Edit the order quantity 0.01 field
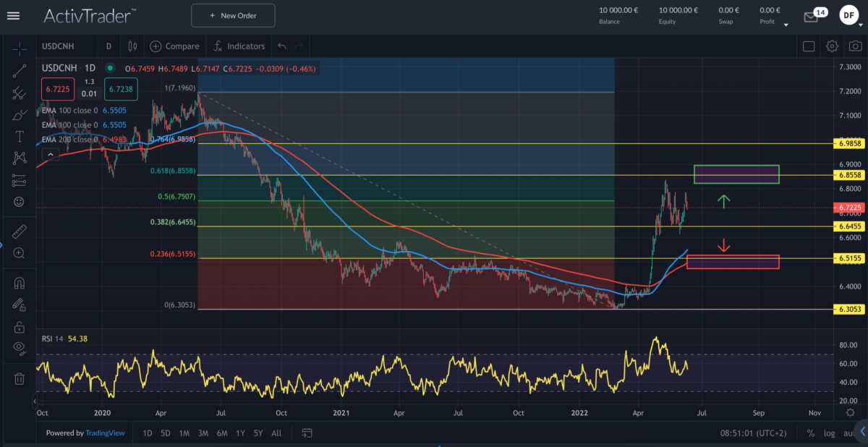This screenshot has height=447, width=868. coord(89,93)
